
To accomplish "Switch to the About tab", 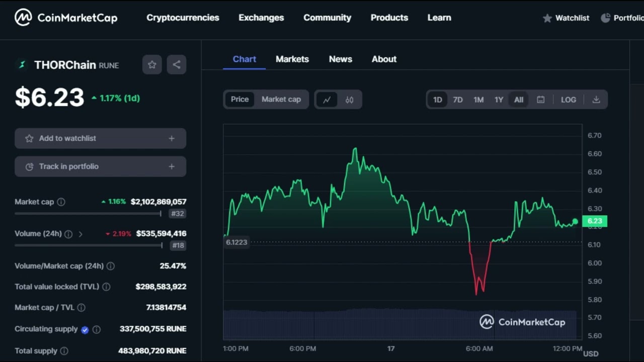I will [384, 59].
